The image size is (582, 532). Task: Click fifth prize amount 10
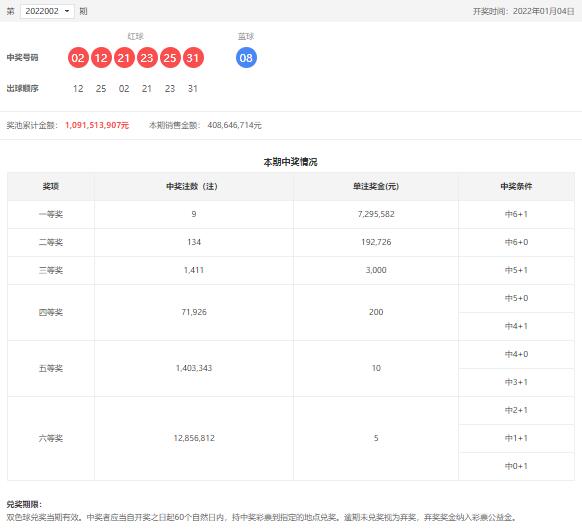pyautogui.click(x=376, y=368)
